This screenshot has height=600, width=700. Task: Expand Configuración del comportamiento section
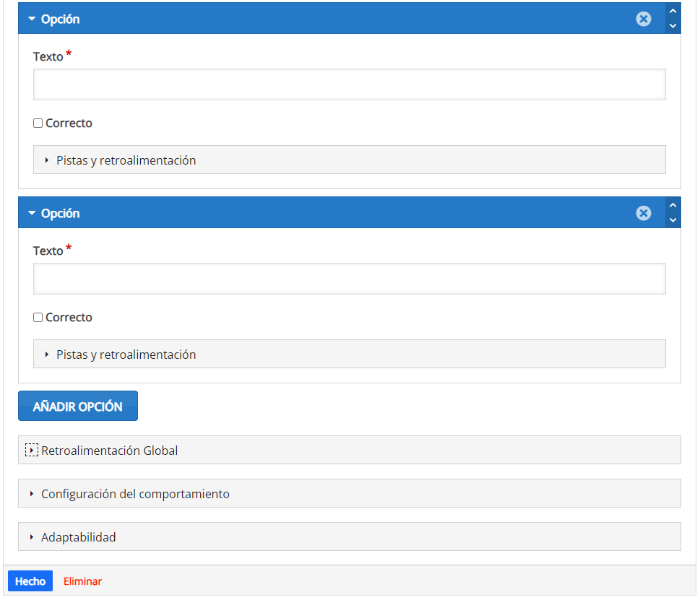[135, 494]
